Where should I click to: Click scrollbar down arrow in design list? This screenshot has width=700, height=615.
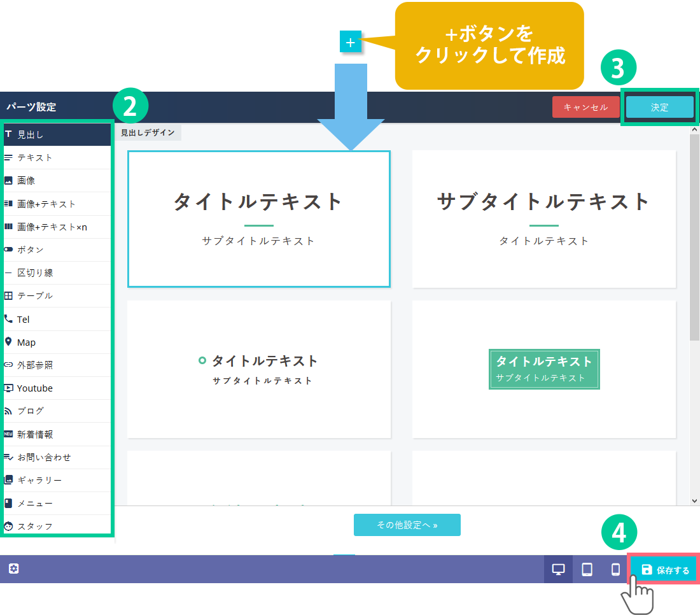coord(694,501)
